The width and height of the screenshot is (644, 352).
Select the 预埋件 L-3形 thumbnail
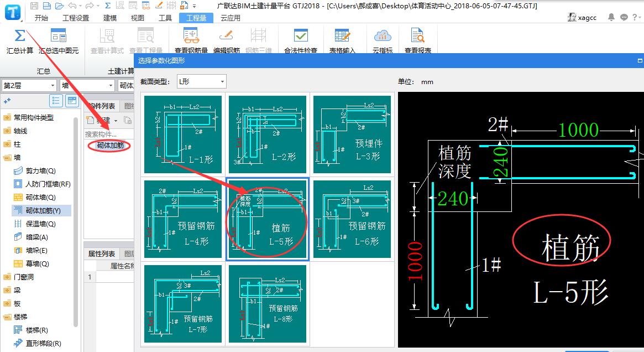click(x=352, y=134)
